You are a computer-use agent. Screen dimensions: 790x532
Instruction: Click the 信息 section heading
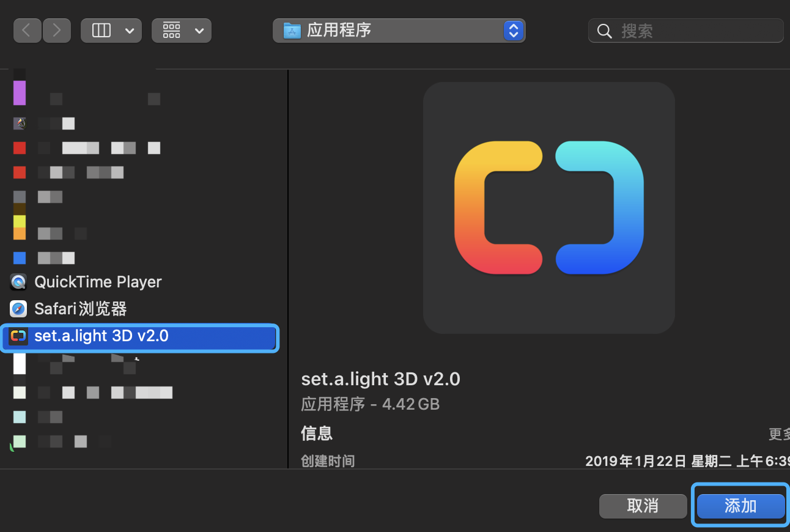pyautogui.click(x=317, y=434)
